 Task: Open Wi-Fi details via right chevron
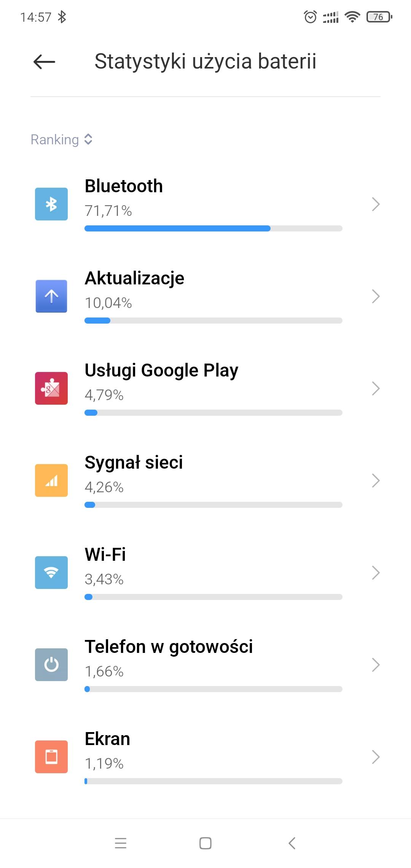tap(376, 573)
